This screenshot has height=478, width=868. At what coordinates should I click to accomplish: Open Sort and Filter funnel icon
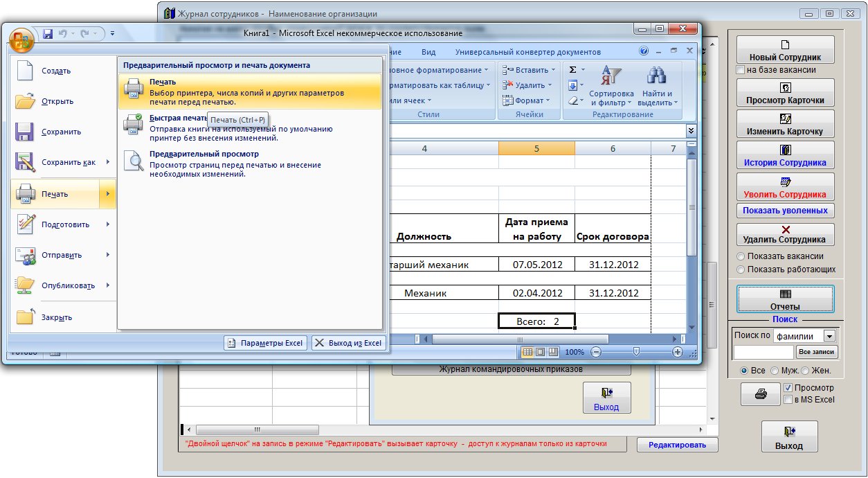click(611, 75)
